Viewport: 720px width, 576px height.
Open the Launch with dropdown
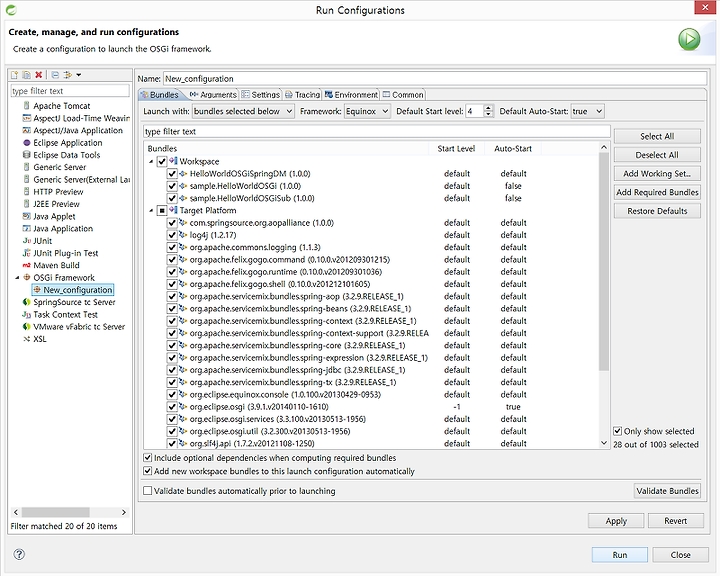tap(243, 111)
